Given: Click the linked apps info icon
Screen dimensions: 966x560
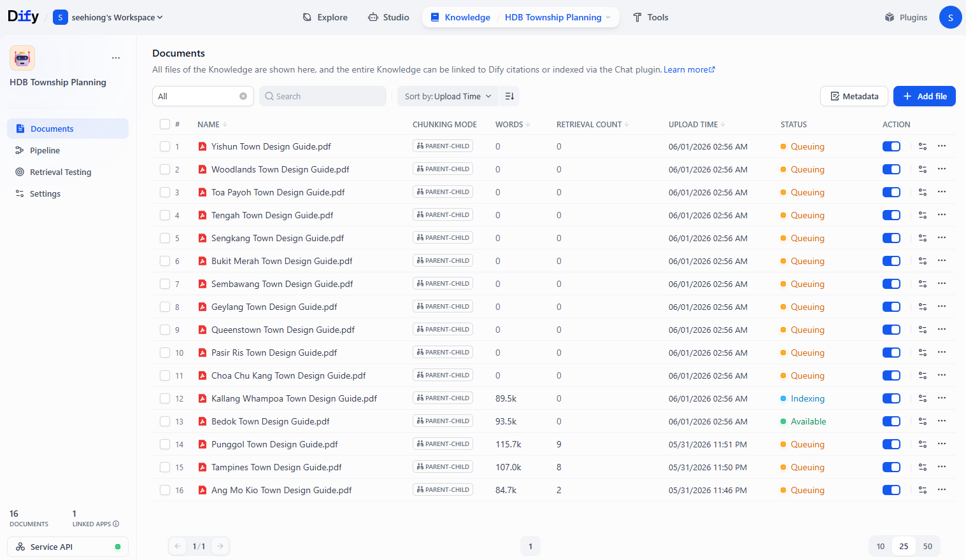Looking at the screenshot, I should click(116, 524).
